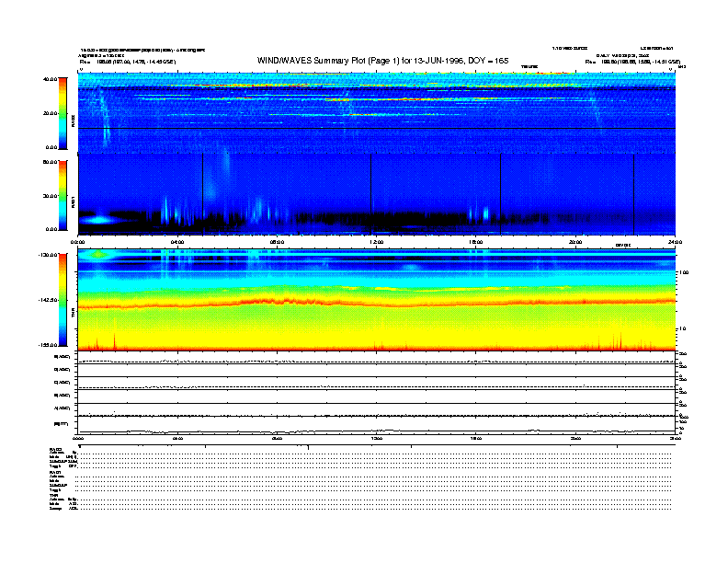Click the TNR spectrogram panel

tap(377, 299)
